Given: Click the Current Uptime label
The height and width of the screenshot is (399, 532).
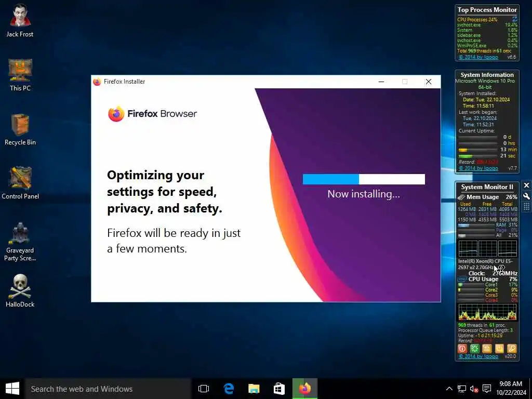Looking at the screenshot, I should click(477, 131).
